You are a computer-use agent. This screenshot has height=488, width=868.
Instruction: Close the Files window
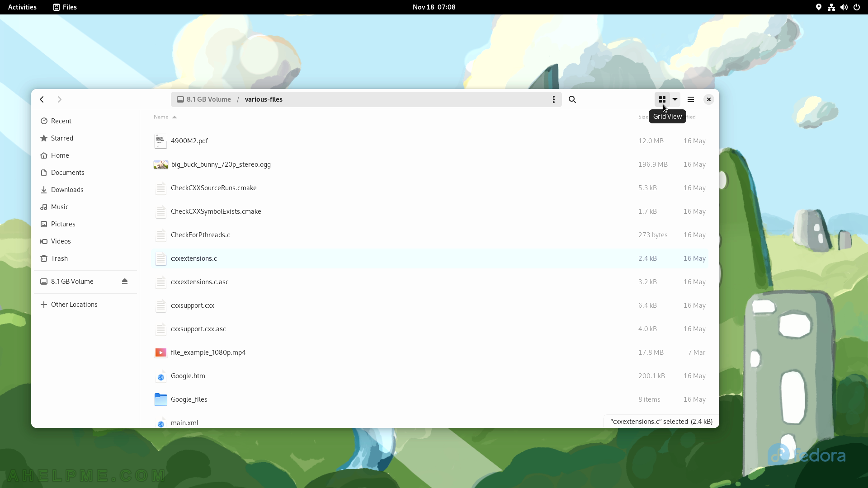tap(709, 99)
